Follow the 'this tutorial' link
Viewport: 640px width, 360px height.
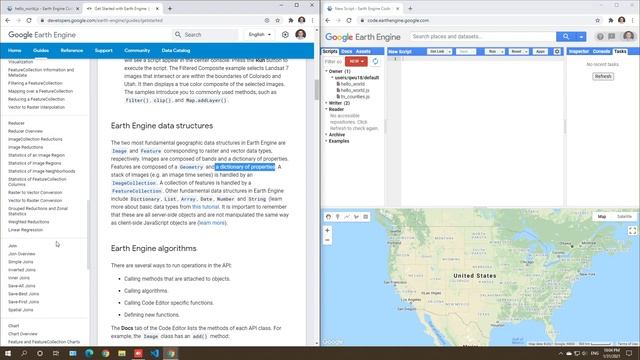point(205,207)
